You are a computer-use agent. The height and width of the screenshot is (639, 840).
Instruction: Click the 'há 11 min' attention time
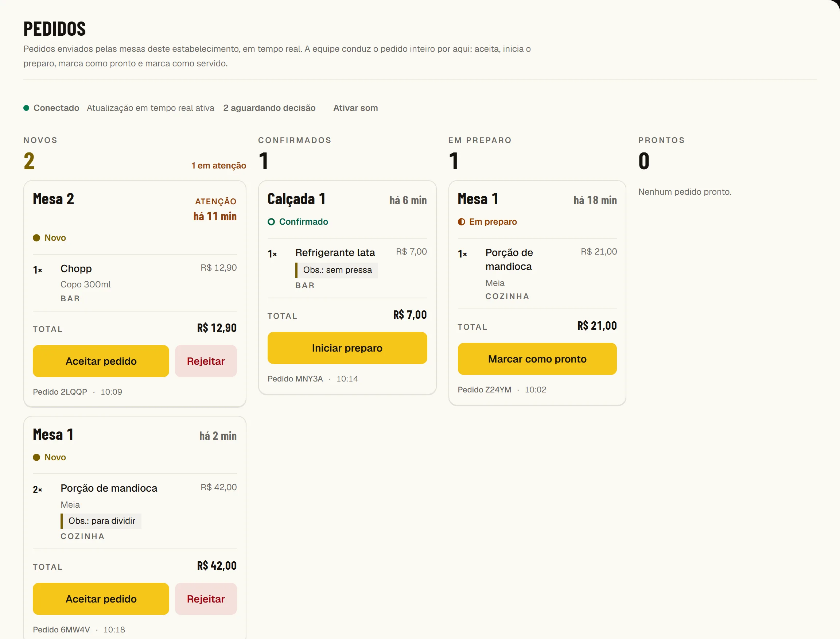(x=215, y=216)
